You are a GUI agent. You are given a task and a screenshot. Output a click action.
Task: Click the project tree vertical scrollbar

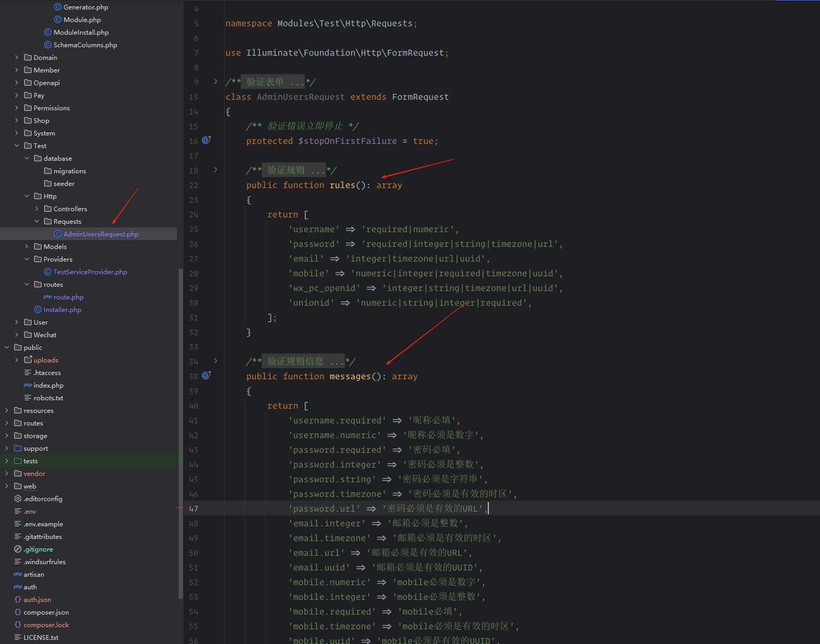[181, 434]
